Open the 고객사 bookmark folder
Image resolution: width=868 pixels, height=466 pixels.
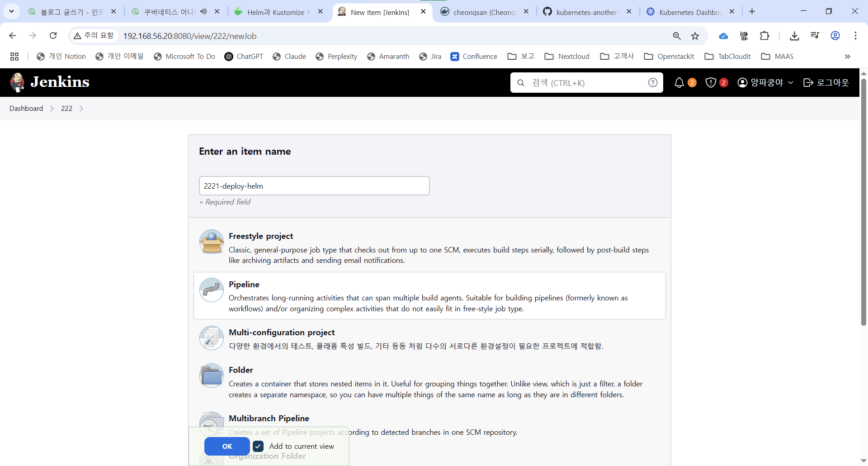[617, 57]
